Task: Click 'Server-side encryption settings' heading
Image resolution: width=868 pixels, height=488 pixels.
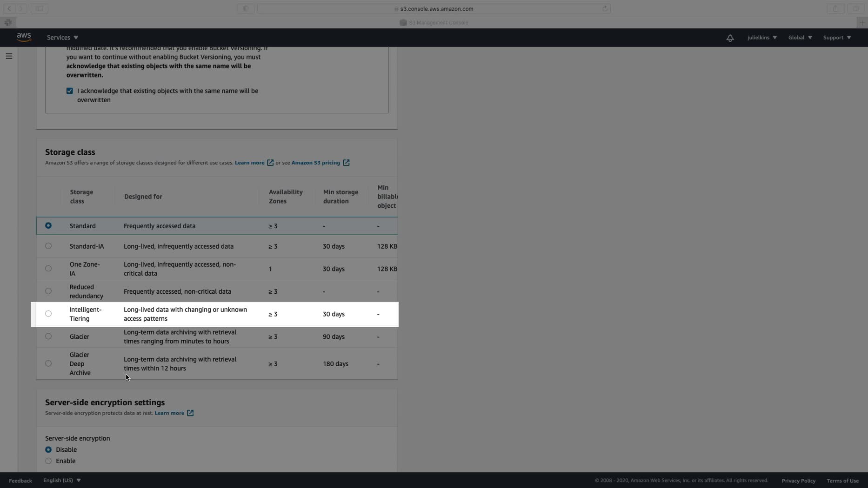Action: (105, 402)
